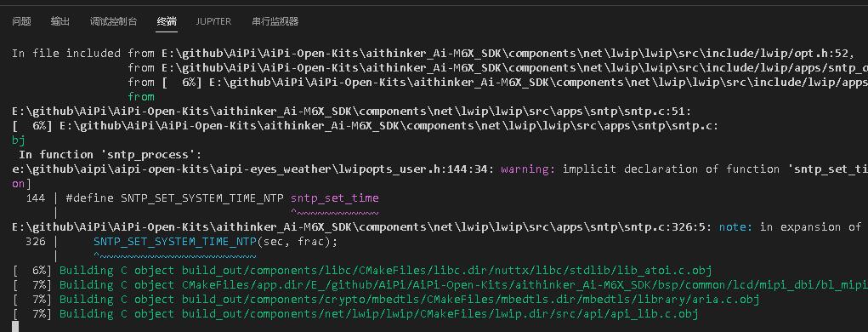Viewport: 868px width, 332px height.
Task: Select the 调试控制台 tab
Action: [113, 21]
